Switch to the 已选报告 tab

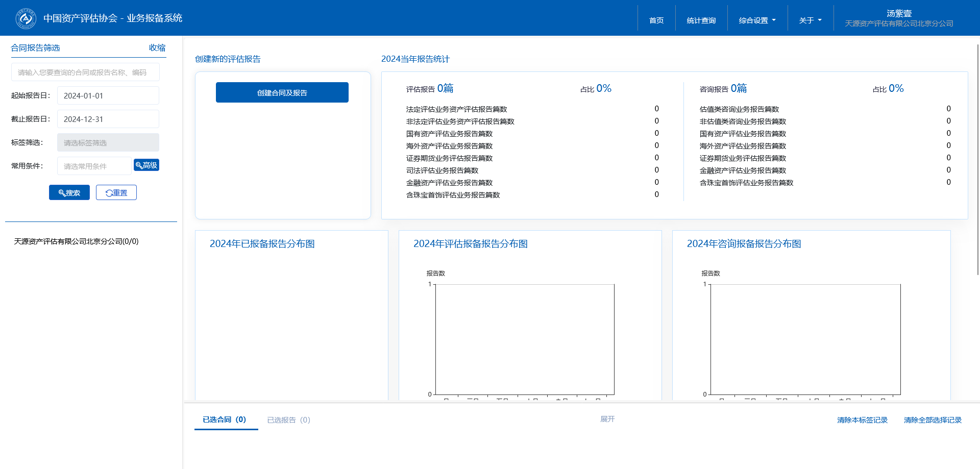pyautogui.click(x=288, y=420)
